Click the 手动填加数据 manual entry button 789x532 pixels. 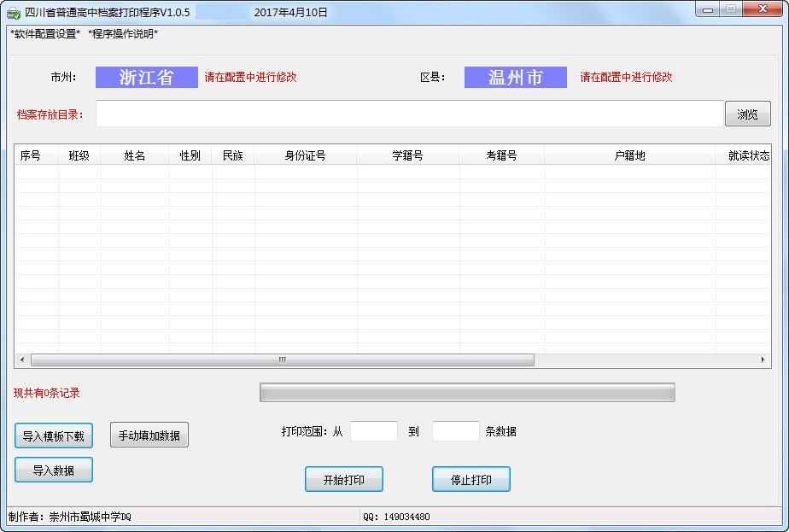click(149, 435)
